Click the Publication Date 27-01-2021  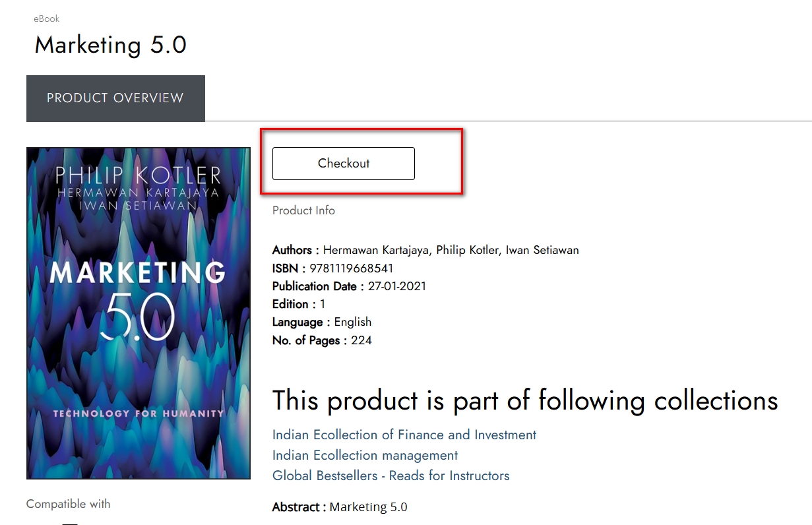[x=396, y=286]
